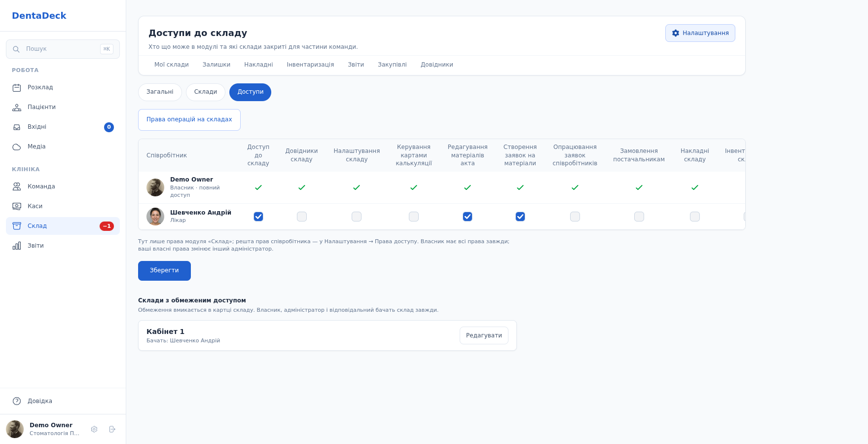Click the Пацієнти people icon
868x444 pixels.
click(x=17, y=108)
